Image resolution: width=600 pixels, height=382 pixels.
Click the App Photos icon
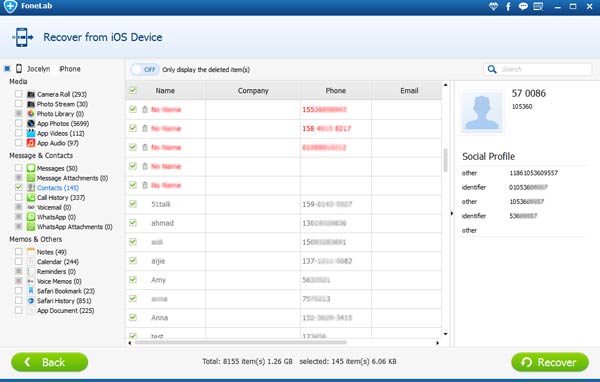31,123
